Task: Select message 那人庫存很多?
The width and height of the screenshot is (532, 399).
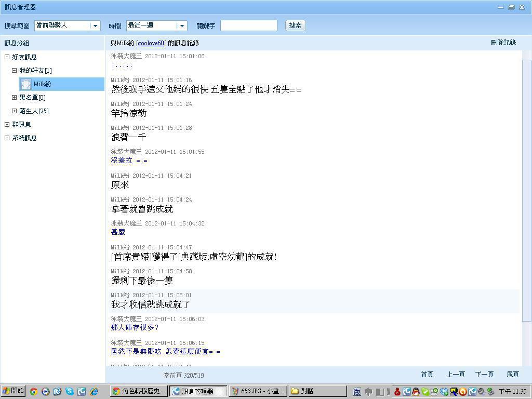Action: pos(135,327)
